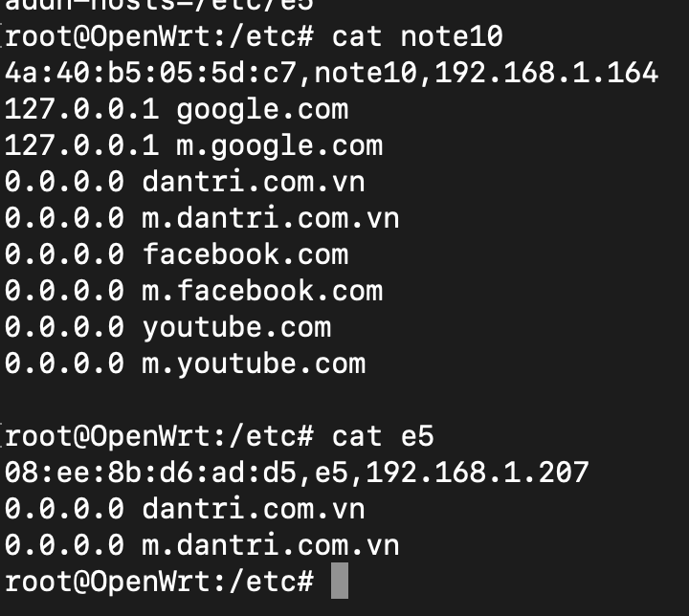Screen dimensions: 689x616
Task: Click the m.facebook.com hostname
Action: pyautogui.click(x=262, y=291)
